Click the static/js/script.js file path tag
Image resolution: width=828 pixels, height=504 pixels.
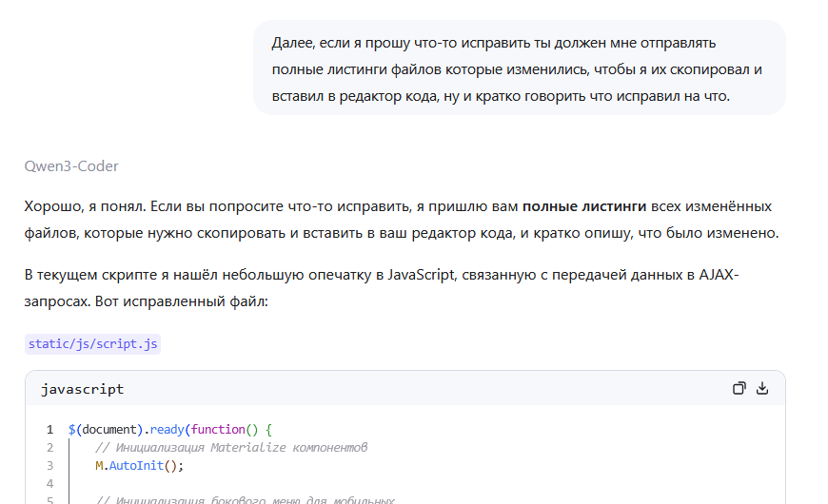click(92, 343)
